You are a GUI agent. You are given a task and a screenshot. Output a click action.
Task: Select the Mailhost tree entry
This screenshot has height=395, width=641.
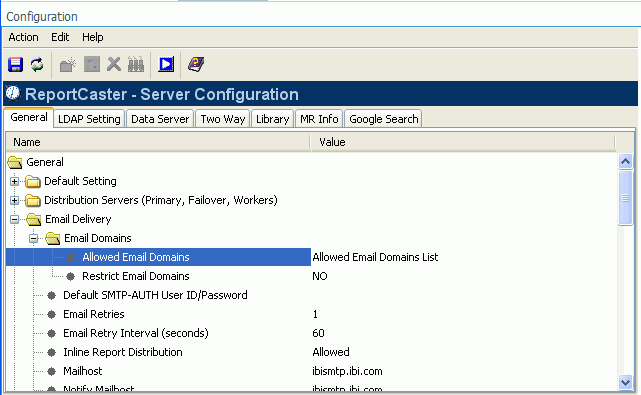(x=83, y=371)
